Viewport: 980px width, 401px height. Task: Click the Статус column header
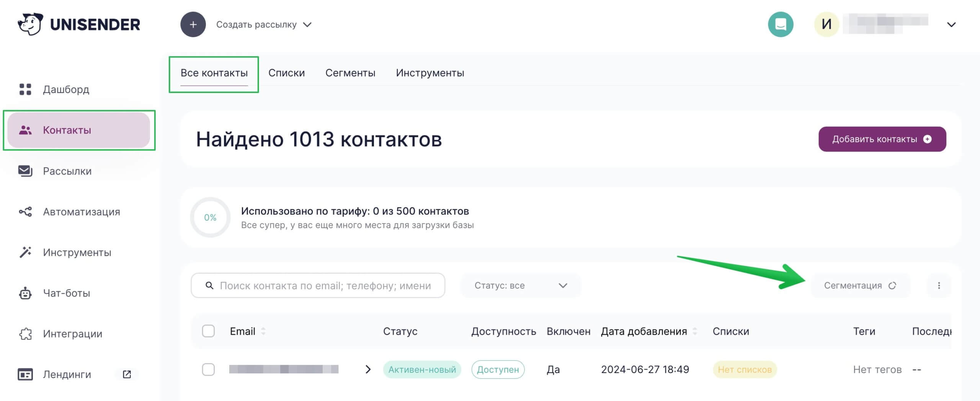tap(400, 331)
